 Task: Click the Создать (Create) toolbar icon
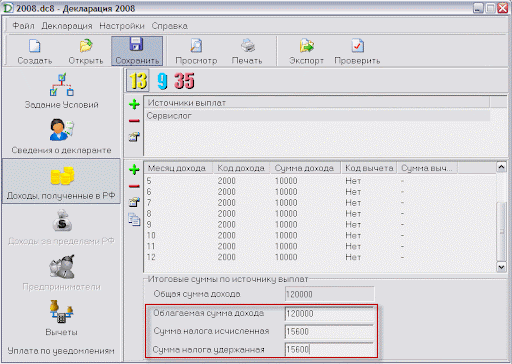click(x=35, y=51)
